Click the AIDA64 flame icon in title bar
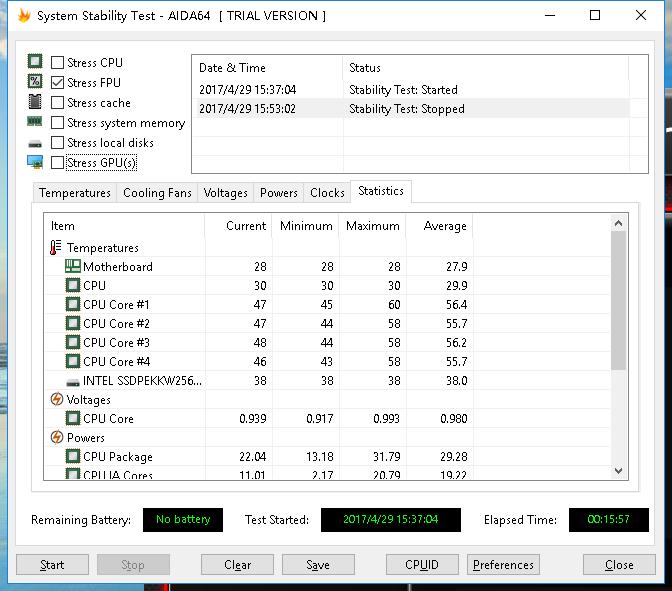Image resolution: width=672 pixels, height=591 pixels. coord(24,15)
